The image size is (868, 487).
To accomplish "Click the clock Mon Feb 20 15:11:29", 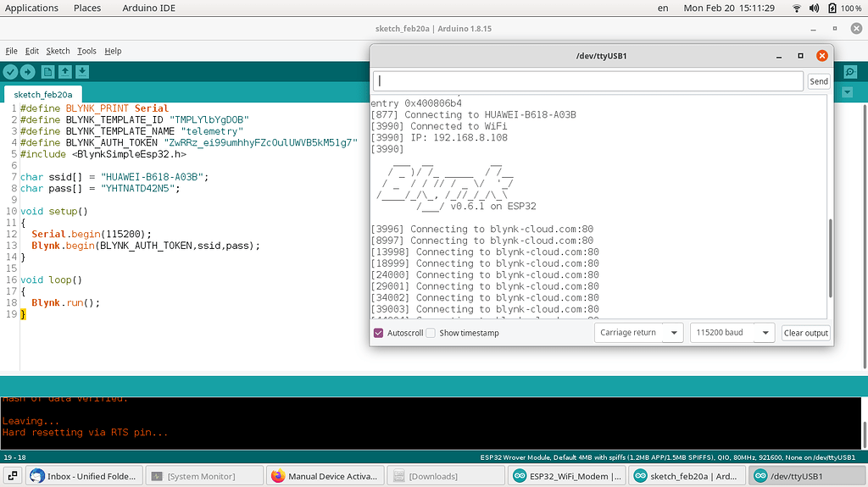I will pyautogui.click(x=729, y=8).
